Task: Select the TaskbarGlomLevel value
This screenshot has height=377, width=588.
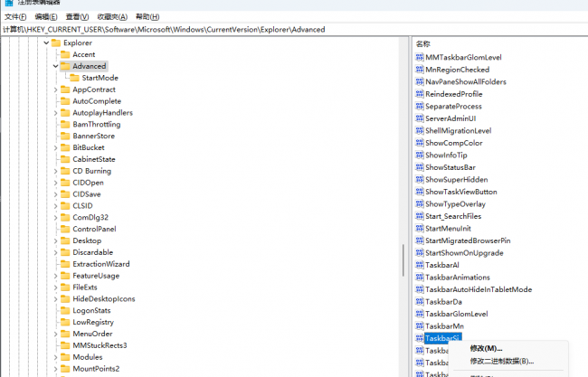Action: click(457, 314)
